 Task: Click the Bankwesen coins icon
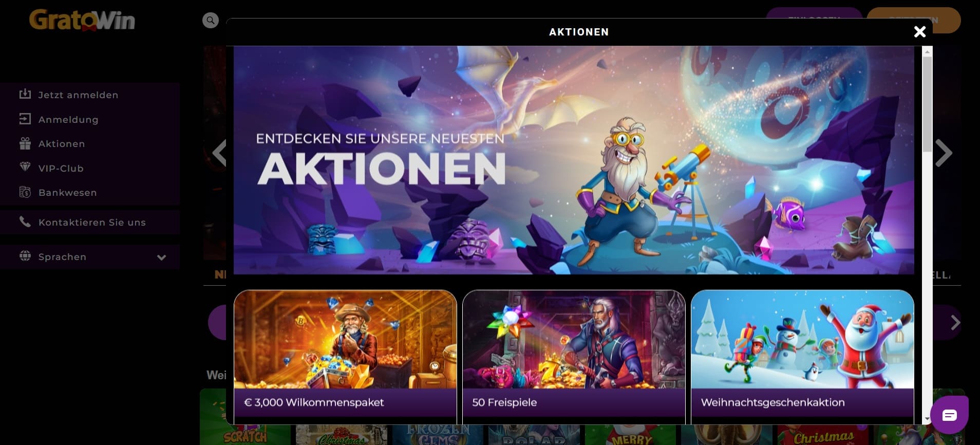(25, 192)
